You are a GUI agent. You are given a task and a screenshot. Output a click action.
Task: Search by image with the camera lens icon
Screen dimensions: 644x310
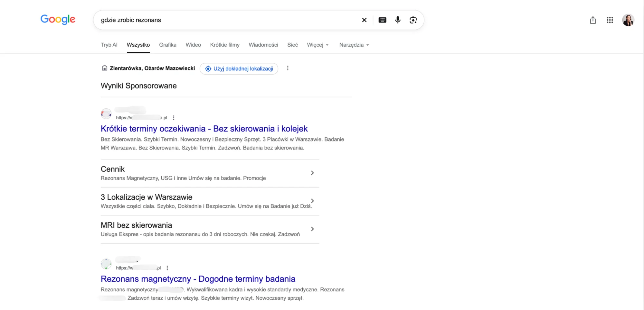413,20
